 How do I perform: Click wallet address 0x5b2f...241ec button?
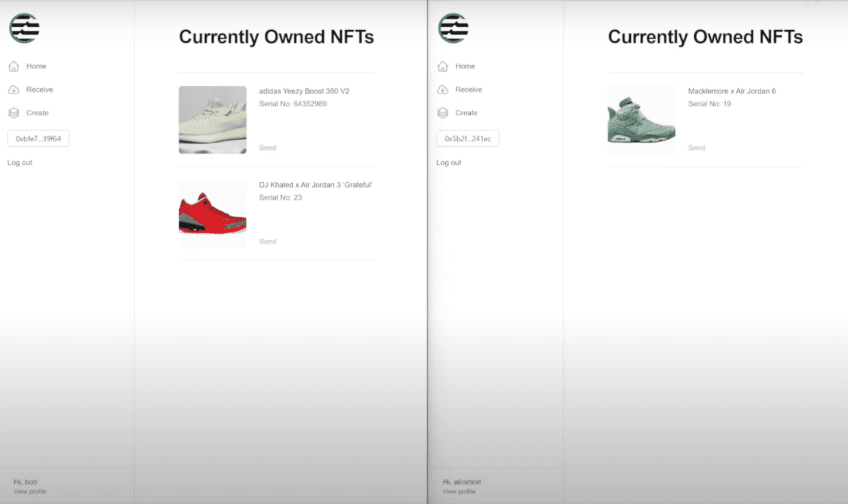[x=468, y=138]
